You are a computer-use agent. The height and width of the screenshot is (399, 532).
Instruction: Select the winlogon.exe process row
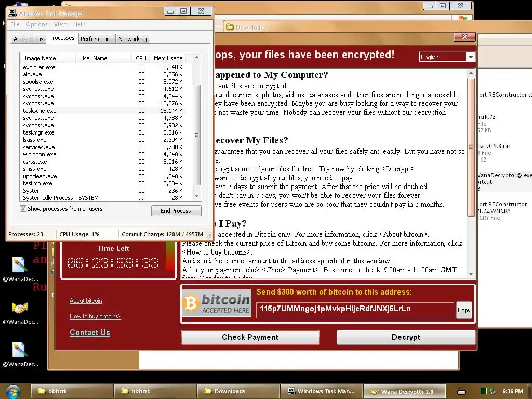click(103, 154)
